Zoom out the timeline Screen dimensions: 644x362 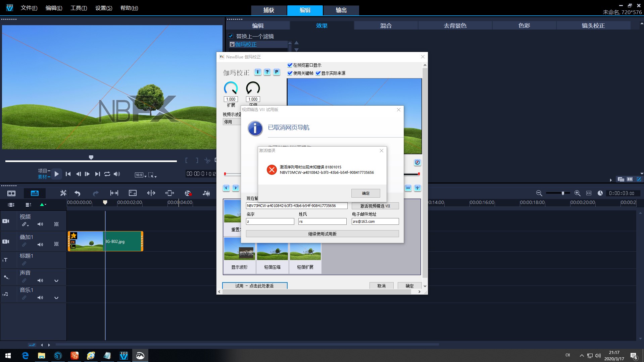click(x=539, y=193)
